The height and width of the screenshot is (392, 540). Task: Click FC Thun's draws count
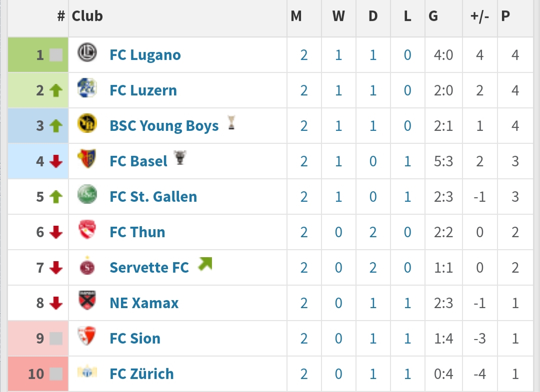pyautogui.click(x=373, y=232)
